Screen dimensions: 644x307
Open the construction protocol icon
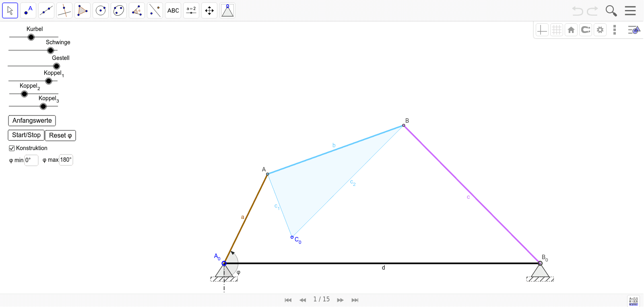click(x=633, y=301)
